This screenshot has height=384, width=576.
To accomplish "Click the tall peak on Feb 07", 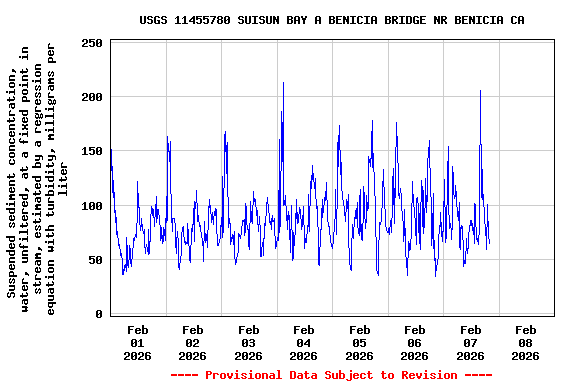I will 480,91.
